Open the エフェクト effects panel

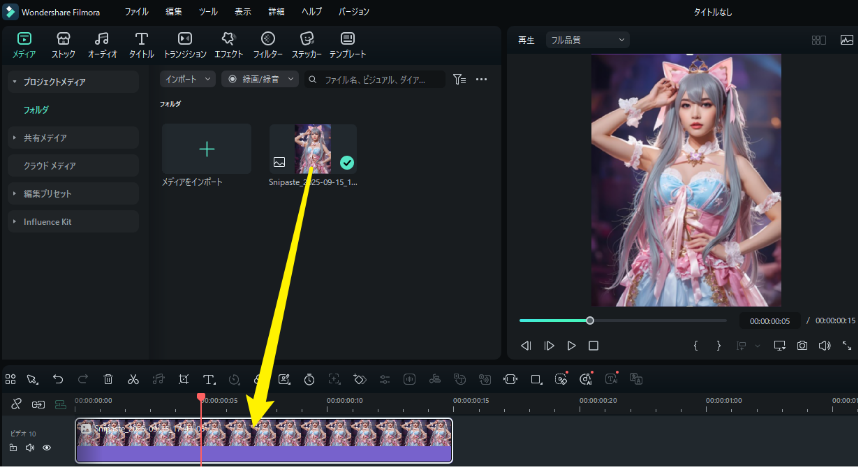228,44
